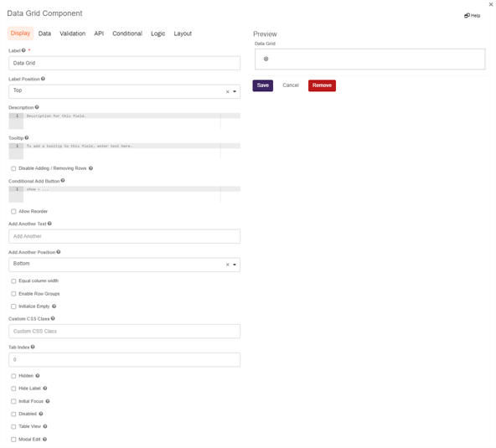This screenshot has width=496, height=448.
Task: Switch to the Data tab
Action: (x=44, y=33)
